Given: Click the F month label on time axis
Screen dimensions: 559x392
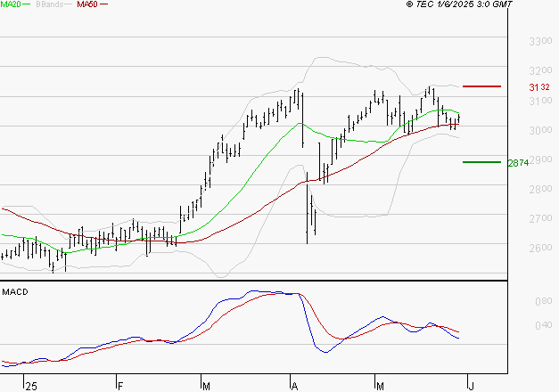Looking at the screenshot, I should pos(120,386).
